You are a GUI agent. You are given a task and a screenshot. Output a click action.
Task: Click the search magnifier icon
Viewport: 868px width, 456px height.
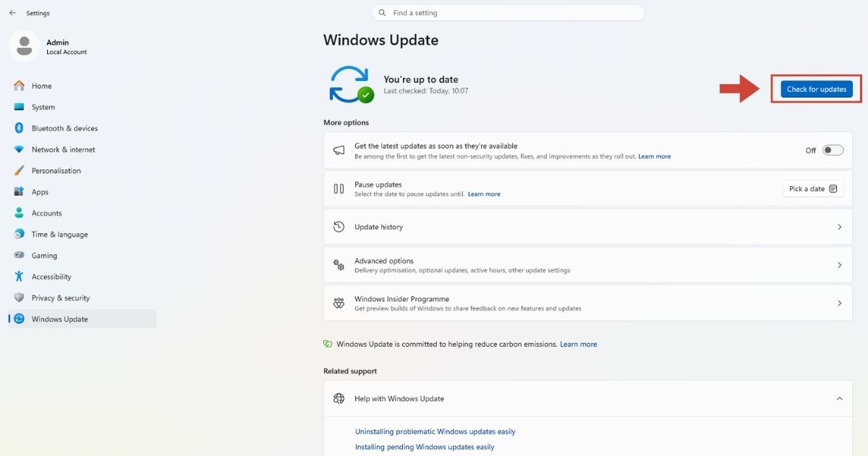tap(382, 13)
